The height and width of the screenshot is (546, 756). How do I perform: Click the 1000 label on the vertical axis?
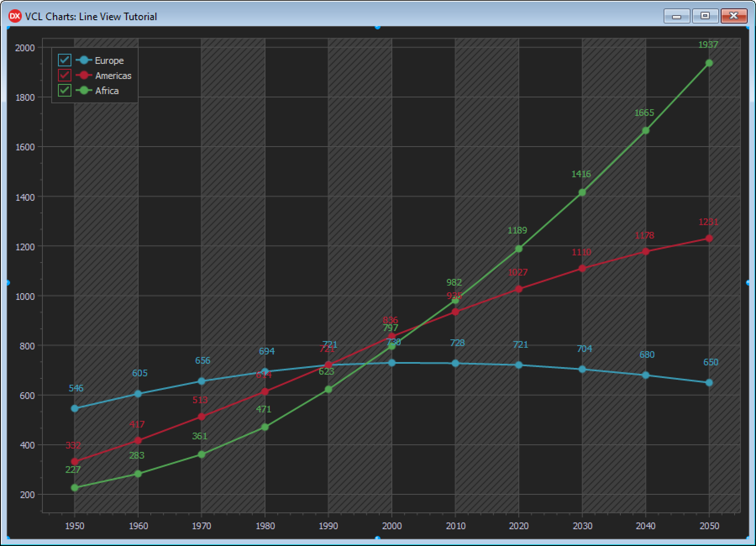tap(25, 296)
